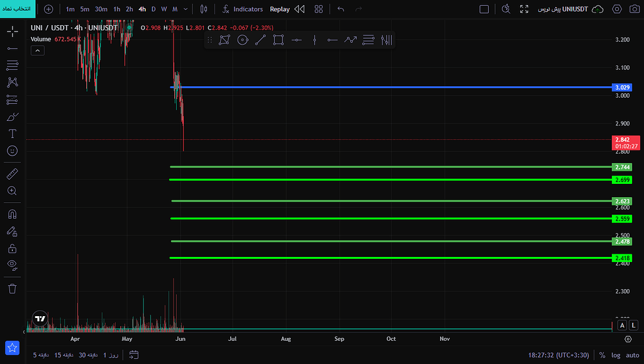The width and height of the screenshot is (644, 364).
Task: Click the diagonal line tool in floating toolbar
Action: (260, 40)
